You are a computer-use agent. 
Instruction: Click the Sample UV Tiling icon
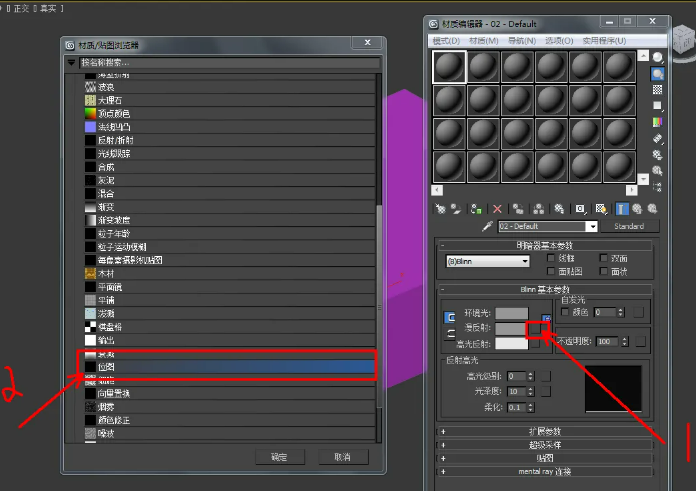tap(657, 106)
